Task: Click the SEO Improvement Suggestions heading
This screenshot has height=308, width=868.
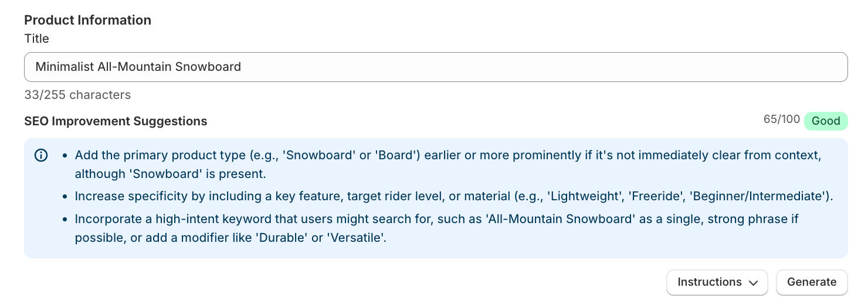Action: pos(116,121)
